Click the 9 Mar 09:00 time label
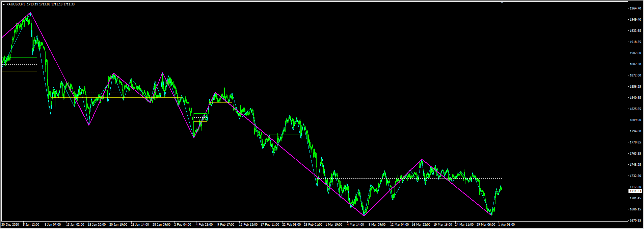 click(x=377, y=225)
